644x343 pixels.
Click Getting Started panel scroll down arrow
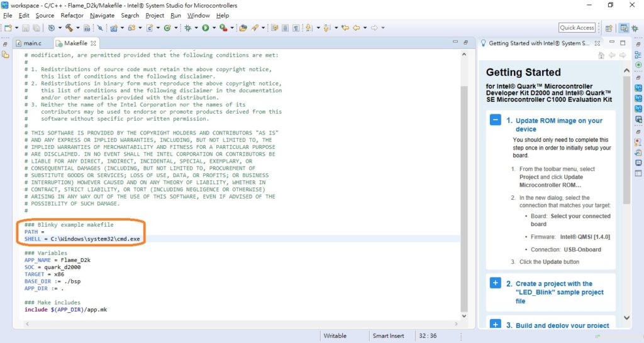(627, 318)
